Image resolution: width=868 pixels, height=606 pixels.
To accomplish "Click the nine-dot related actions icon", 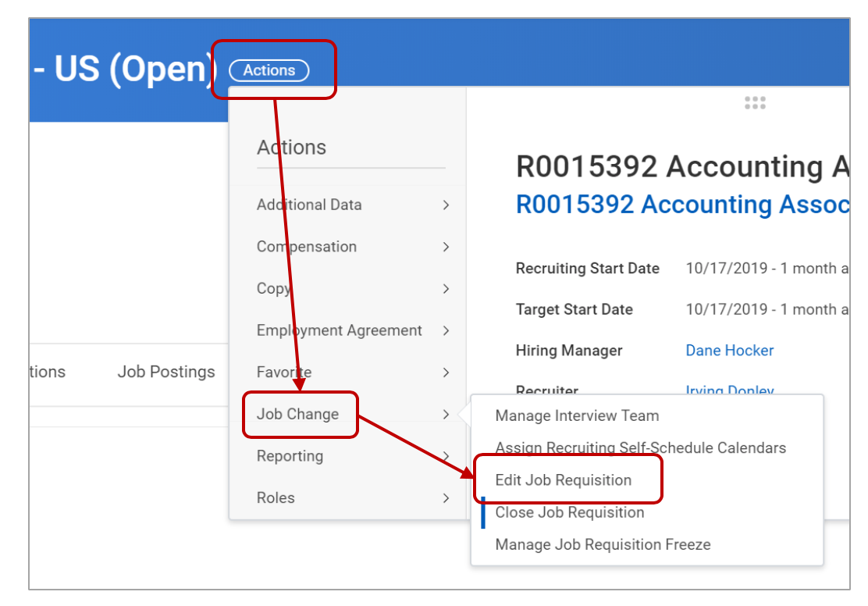I will tap(754, 102).
